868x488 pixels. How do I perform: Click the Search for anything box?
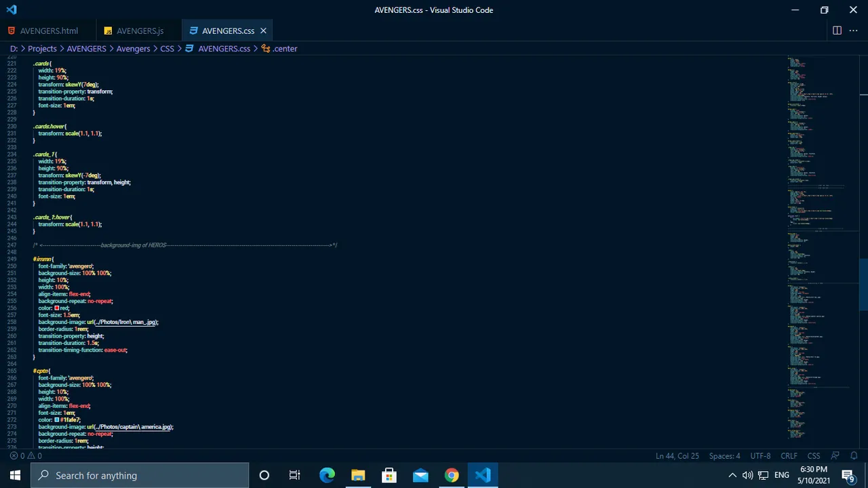tap(140, 475)
